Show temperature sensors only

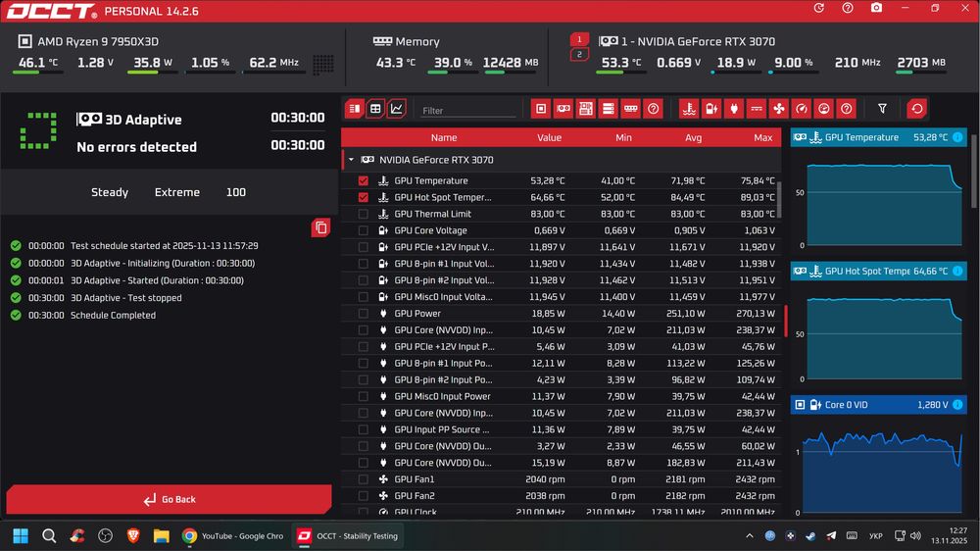pos(689,109)
